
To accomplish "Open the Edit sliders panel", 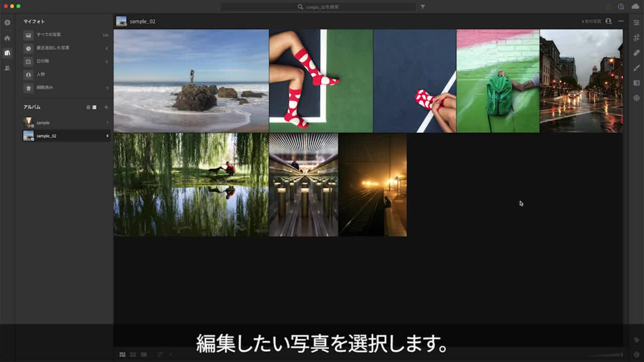I will pos(636,22).
